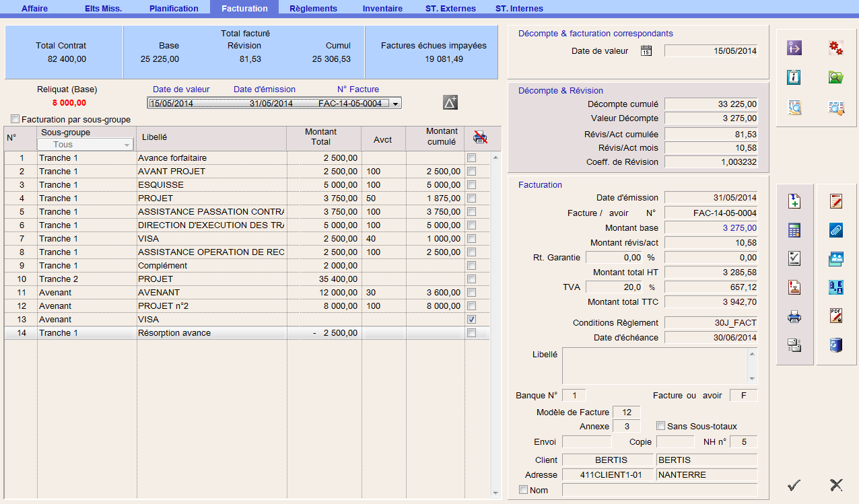Click the calculator icon
This screenshot has width=859, height=504.
pyautogui.click(x=795, y=231)
